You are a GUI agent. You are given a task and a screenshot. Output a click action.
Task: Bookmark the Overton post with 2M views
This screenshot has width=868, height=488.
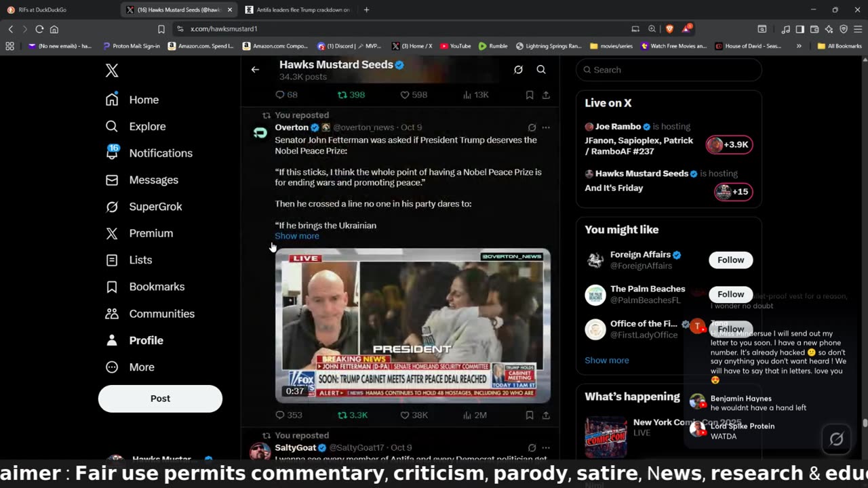pyautogui.click(x=530, y=415)
